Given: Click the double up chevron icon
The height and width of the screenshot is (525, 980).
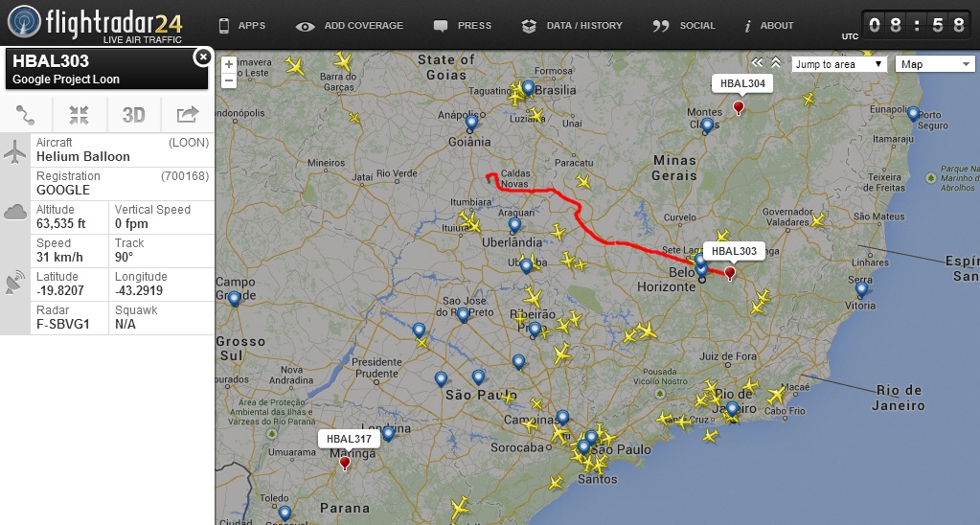Looking at the screenshot, I should 776,62.
